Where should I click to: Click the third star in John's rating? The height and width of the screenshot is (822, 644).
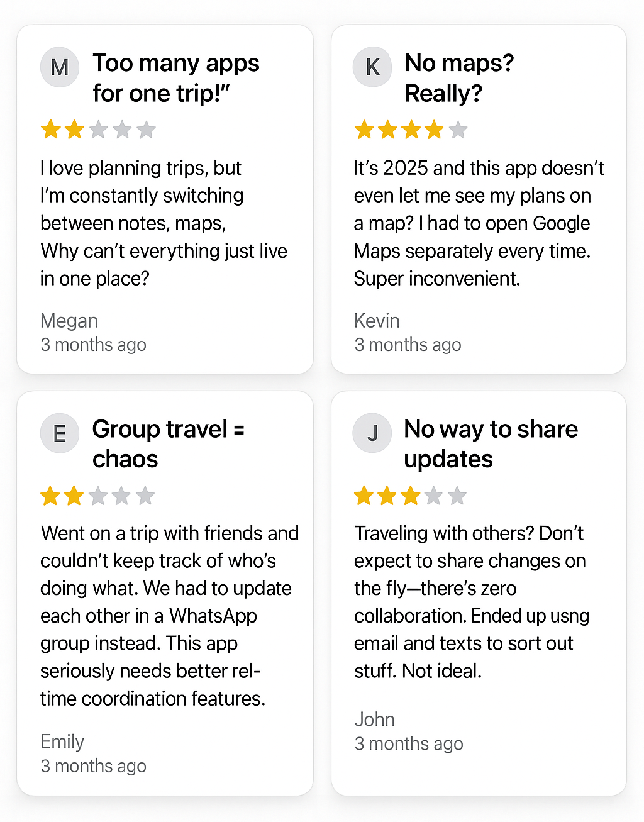coord(411,496)
